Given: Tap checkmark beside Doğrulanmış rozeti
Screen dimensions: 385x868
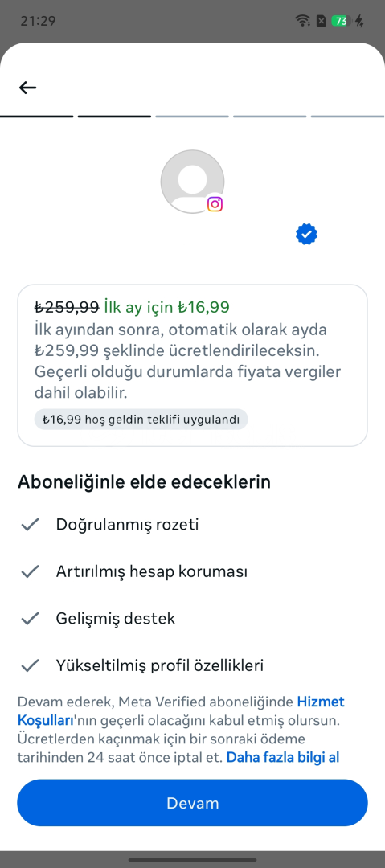Looking at the screenshot, I should pos(30,524).
